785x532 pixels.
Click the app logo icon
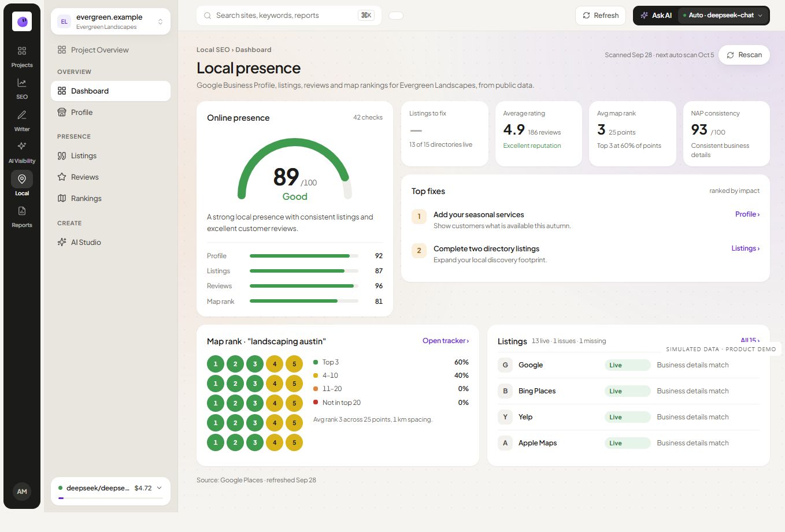pos(22,21)
